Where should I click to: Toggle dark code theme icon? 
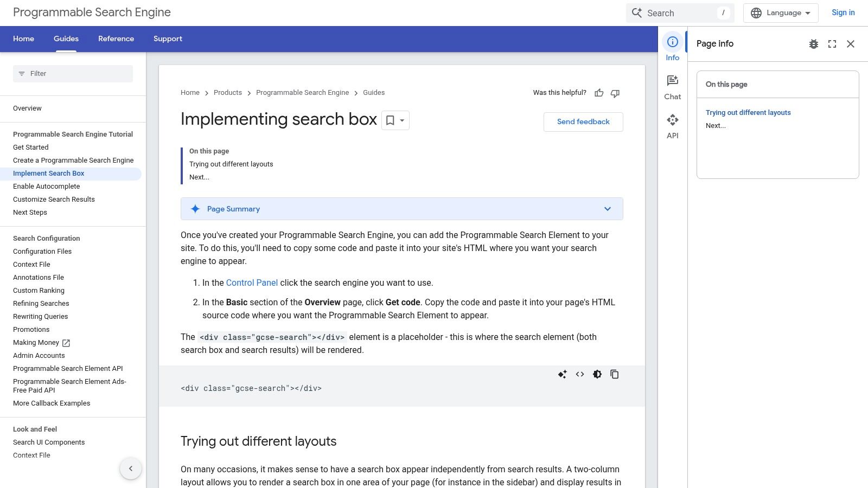point(597,374)
